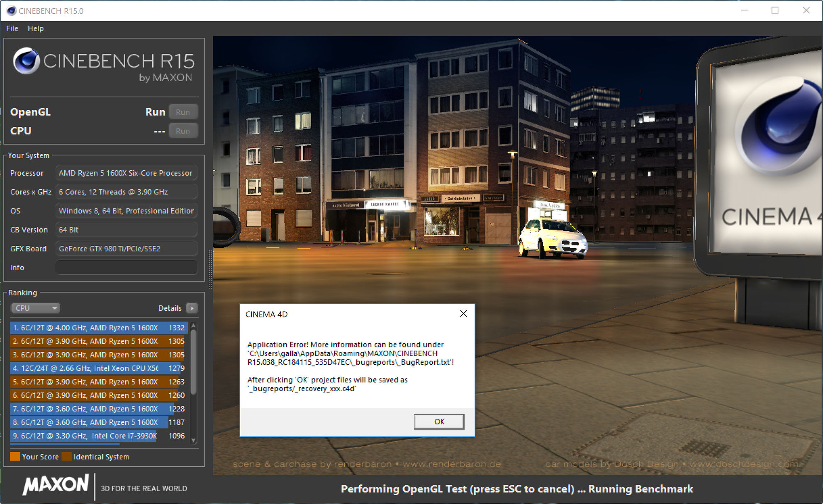Select the Intel Xeon 12C/24T ranking row
Image resolution: width=823 pixels, height=504 pixels.
pos(99,368)
